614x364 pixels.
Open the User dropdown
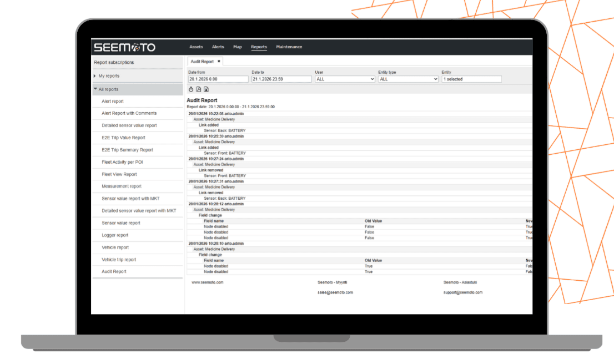[x=345, y=79]
